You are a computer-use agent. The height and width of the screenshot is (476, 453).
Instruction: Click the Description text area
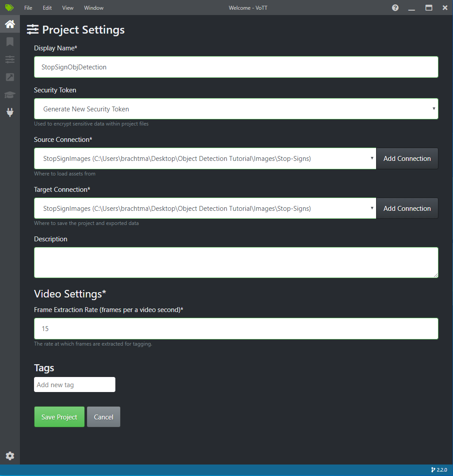[x=236, y=262]
